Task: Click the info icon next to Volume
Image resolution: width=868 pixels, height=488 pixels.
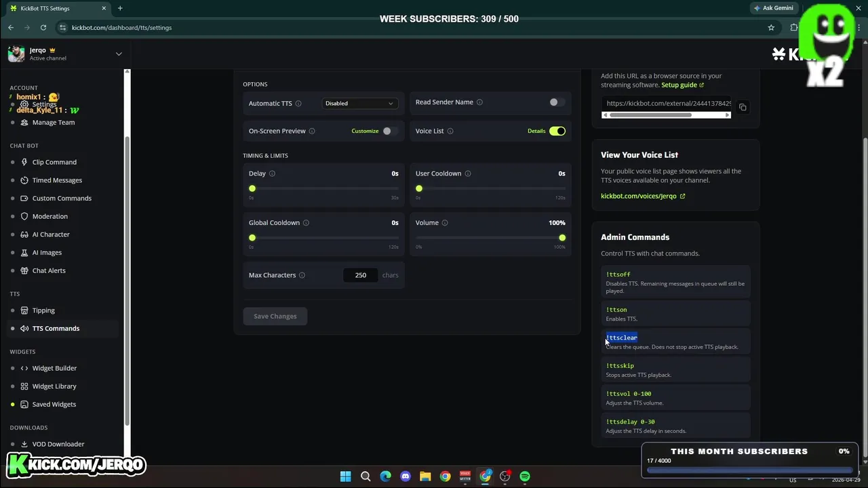Action: click(x=445, y=223)
